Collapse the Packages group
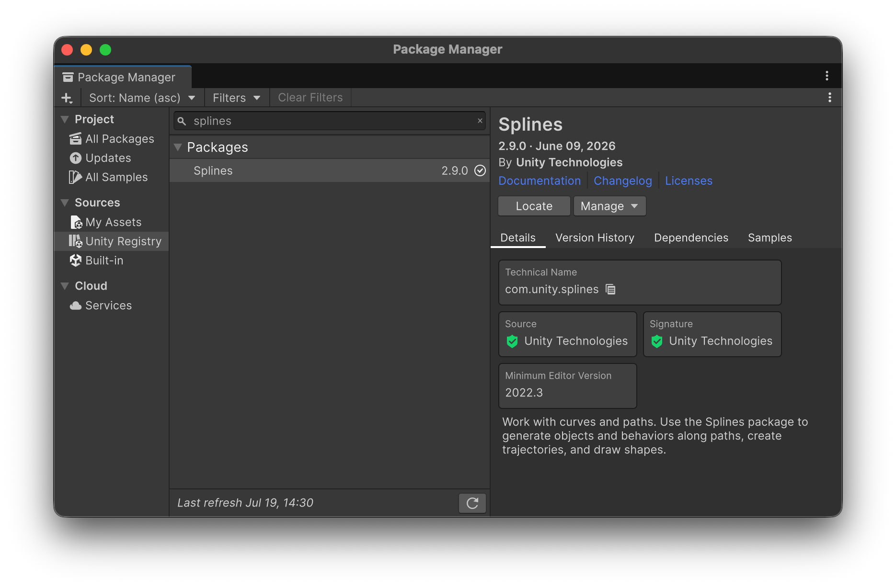This screenshot has height=588, width=896. click(178, 147)
